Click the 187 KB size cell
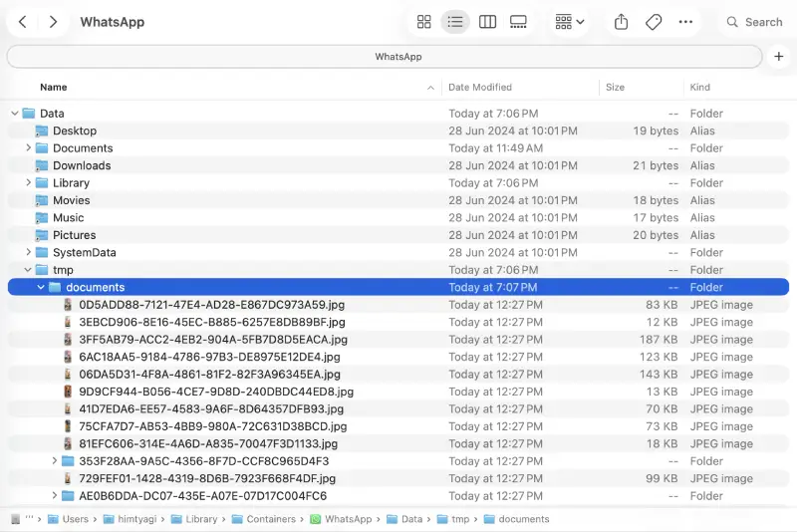The width and height of the screenshot is (797, 532). pos(659,340)
